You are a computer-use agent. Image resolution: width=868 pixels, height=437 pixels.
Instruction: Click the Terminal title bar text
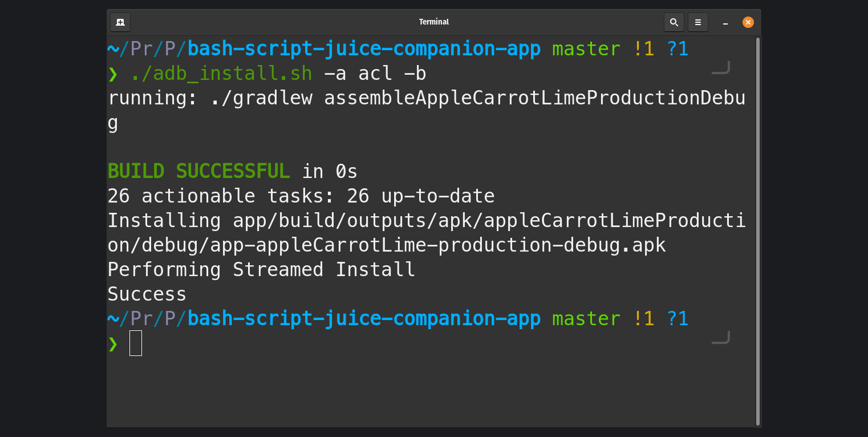coord(433,22)
